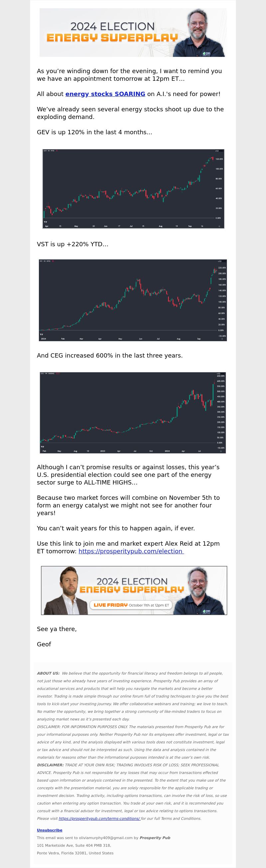
Task: Click the TradingView logo in VST chart
Action: pos(42,334)
